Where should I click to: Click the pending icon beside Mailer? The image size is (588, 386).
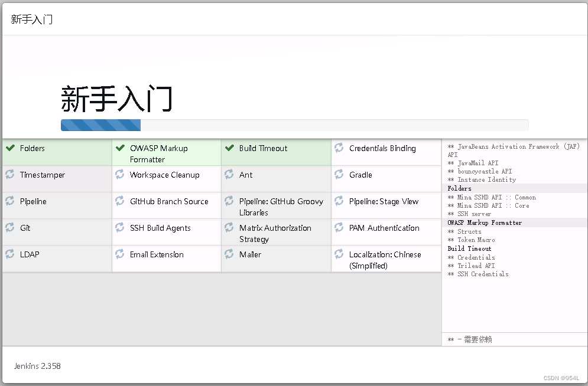(x=229, y=254)
